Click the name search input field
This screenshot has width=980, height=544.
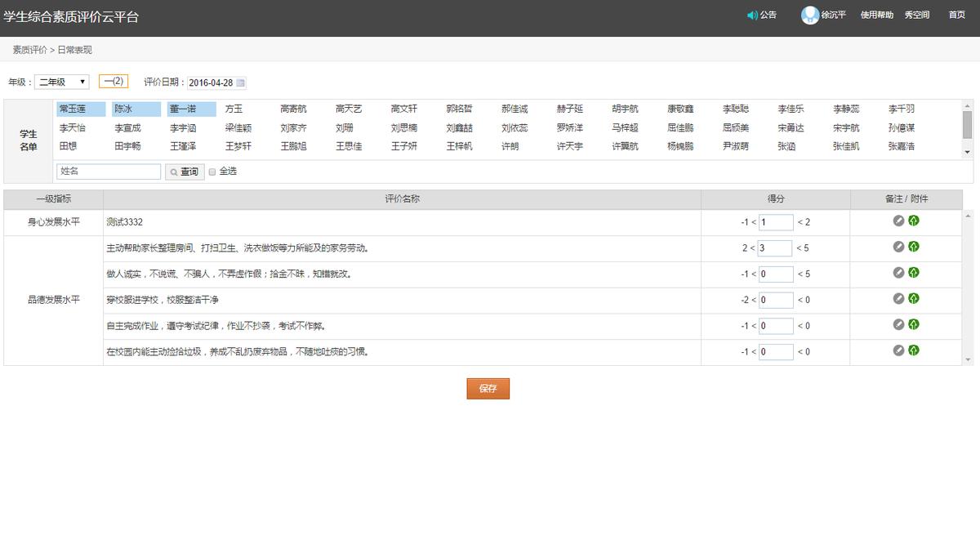click(108, 172)
